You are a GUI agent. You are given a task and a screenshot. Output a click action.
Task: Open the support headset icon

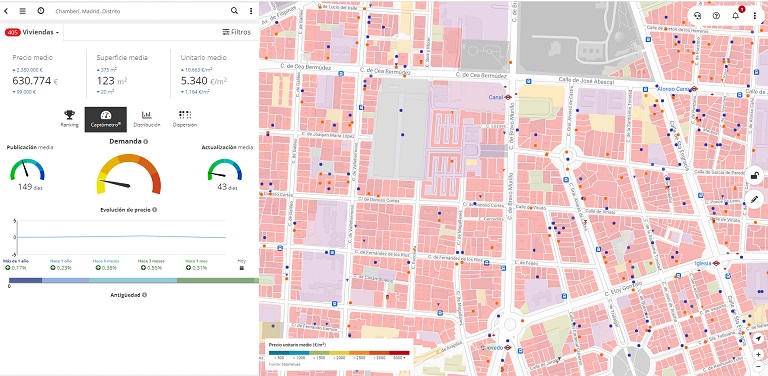coord(698,16)
